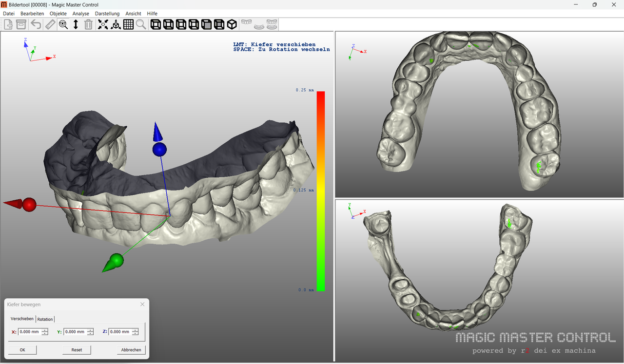Click the X offset input field
The width and height of the screenshot is (624, 364).
click(x=30, y=332)
